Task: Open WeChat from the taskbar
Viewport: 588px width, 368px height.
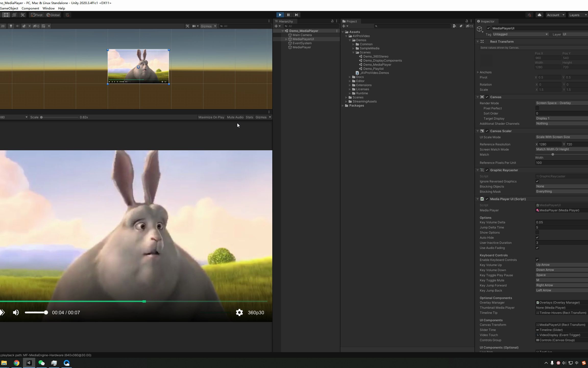Action: [x=42, y=363]
